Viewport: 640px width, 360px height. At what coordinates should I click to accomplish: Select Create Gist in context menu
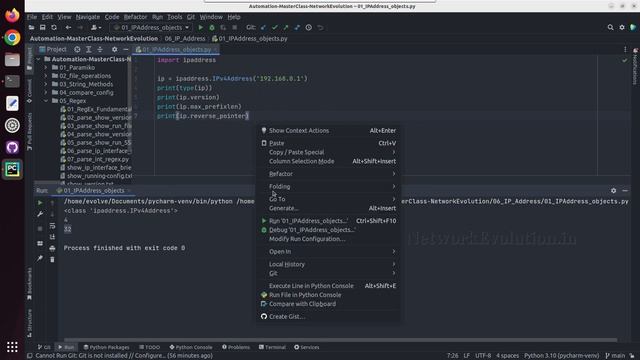tap(328, 316)
